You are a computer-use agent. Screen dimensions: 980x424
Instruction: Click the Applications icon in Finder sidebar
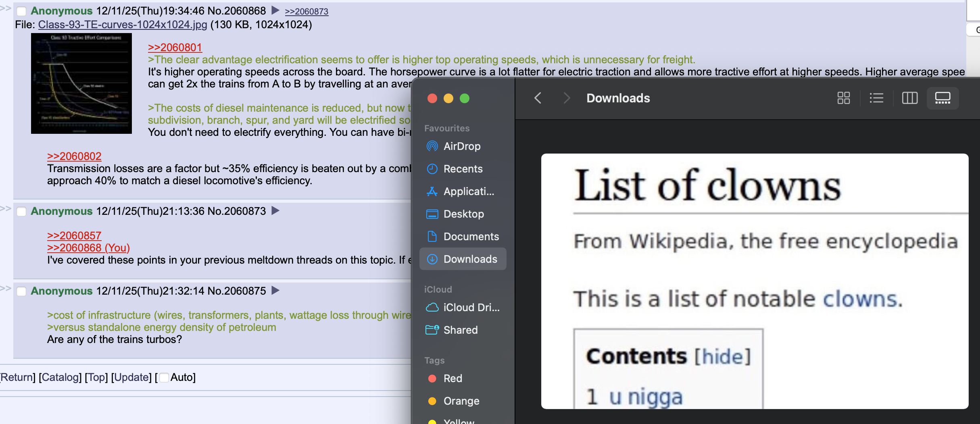point(432,191)
